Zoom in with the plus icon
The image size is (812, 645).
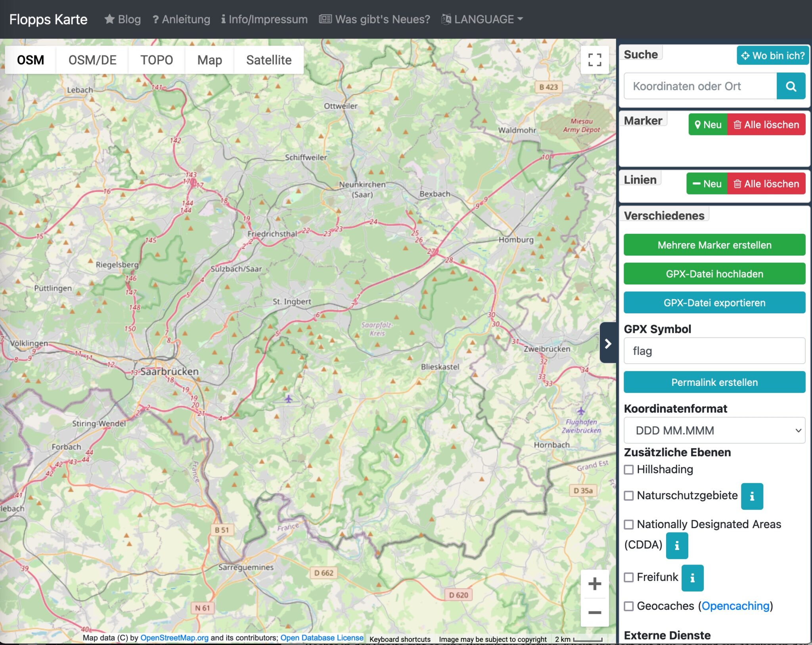[x=594, y=584]
